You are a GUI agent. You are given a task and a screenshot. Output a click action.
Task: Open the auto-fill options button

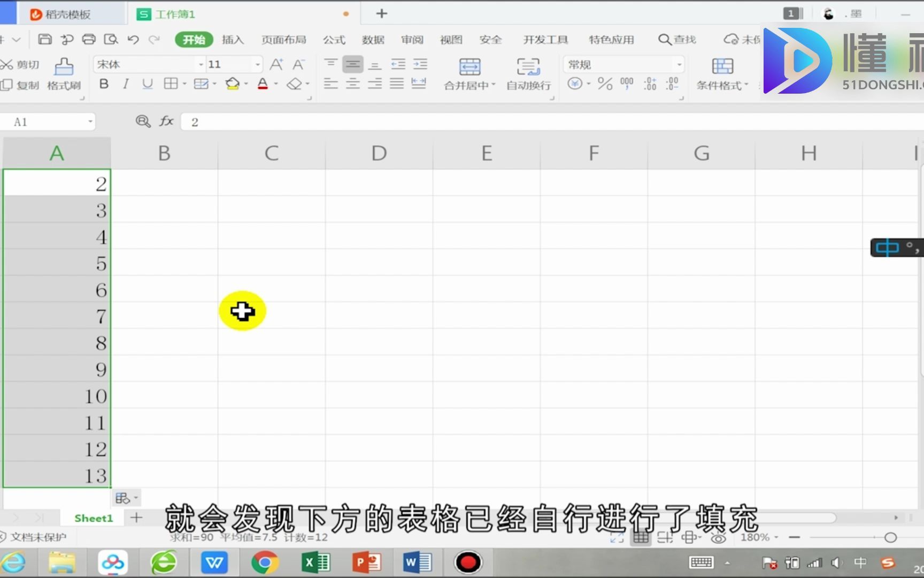click(126, 498)
